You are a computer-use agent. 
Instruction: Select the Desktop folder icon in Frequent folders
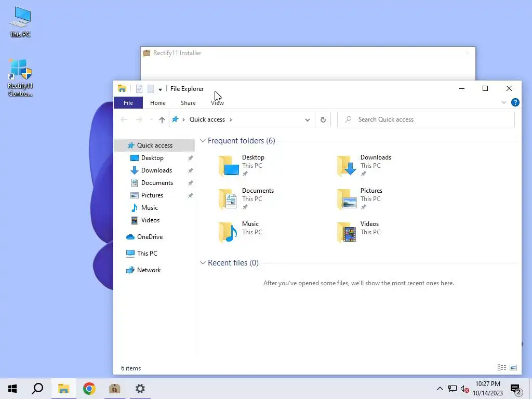click(229, 166)
